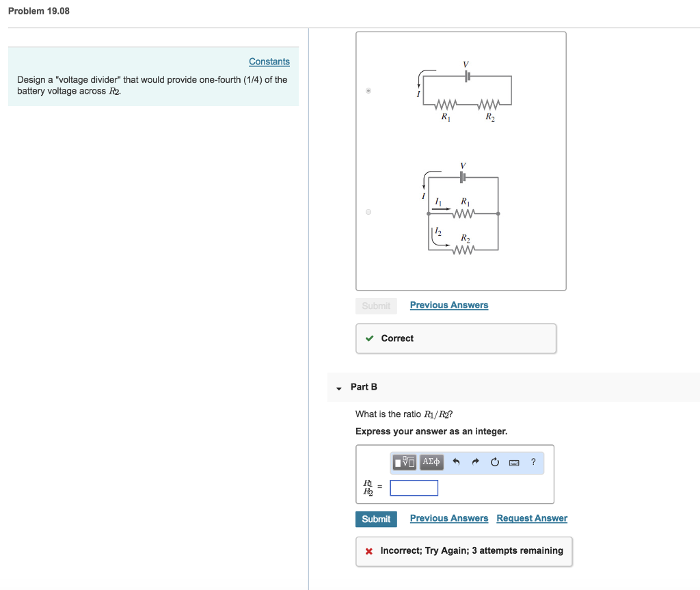700x590 pixels.
Task: Collapse the Part B section
Action: (338, 388)
